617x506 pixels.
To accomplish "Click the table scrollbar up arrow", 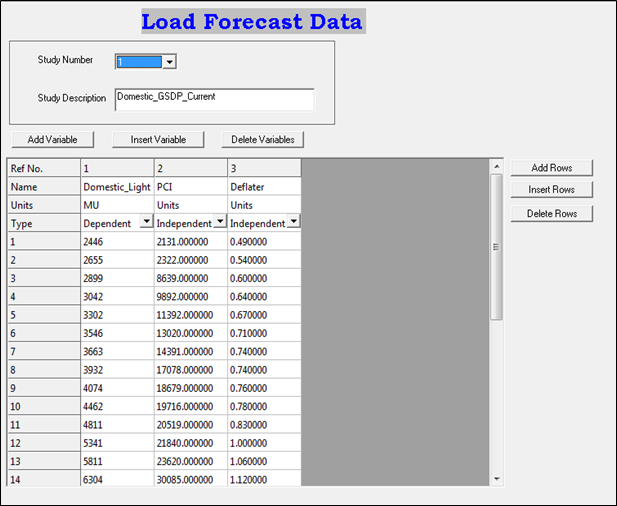I will [x=497, y=166].
